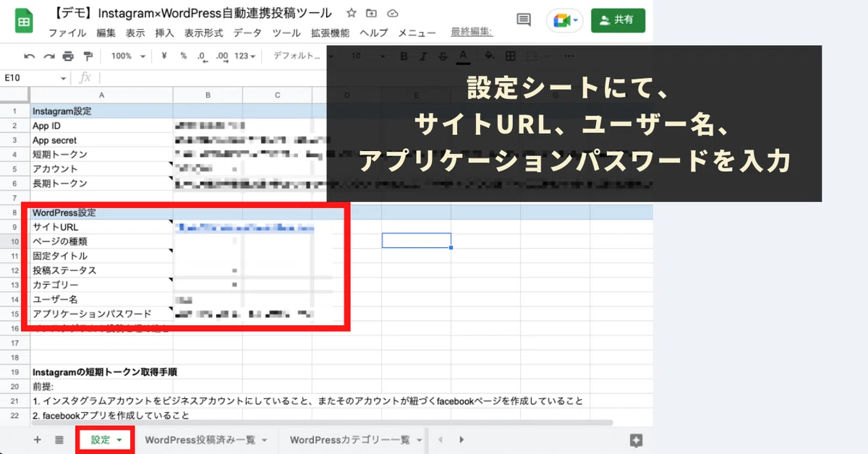Click the move to folder icon
Screen dimensions: 868x454
372,13
